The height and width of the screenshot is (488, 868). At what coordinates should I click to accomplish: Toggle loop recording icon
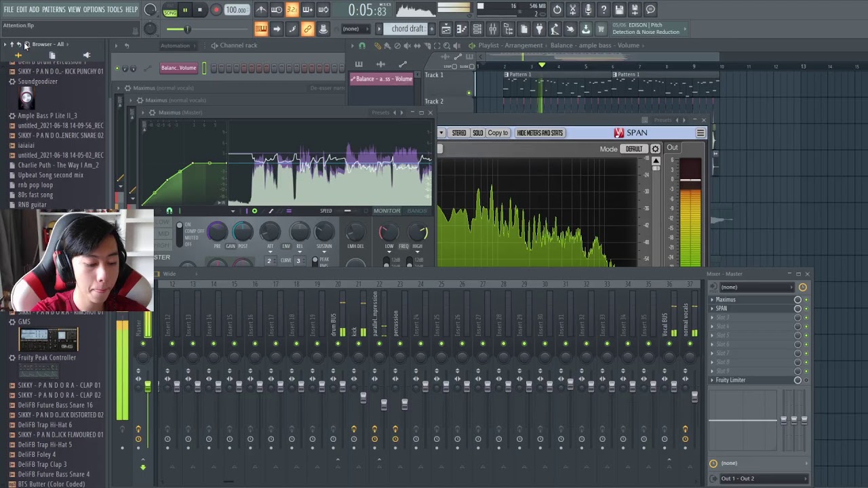click(323, 9)
